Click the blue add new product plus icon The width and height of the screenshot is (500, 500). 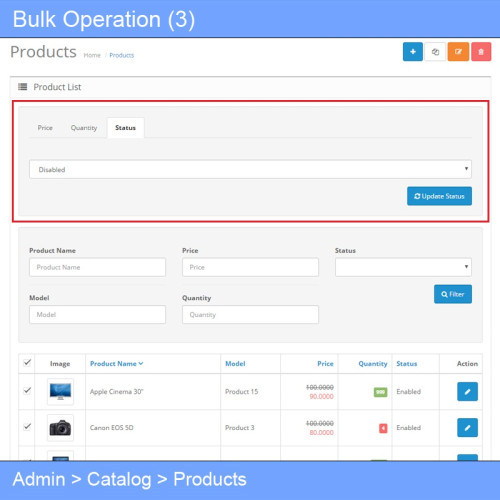(x=413, y=52)
